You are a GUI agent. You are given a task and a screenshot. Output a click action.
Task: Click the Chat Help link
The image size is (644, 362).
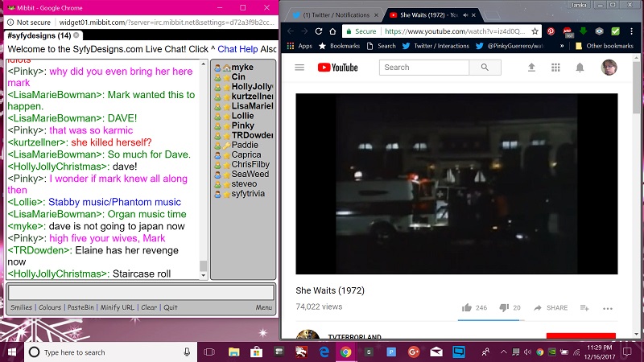tap(237, 49)
